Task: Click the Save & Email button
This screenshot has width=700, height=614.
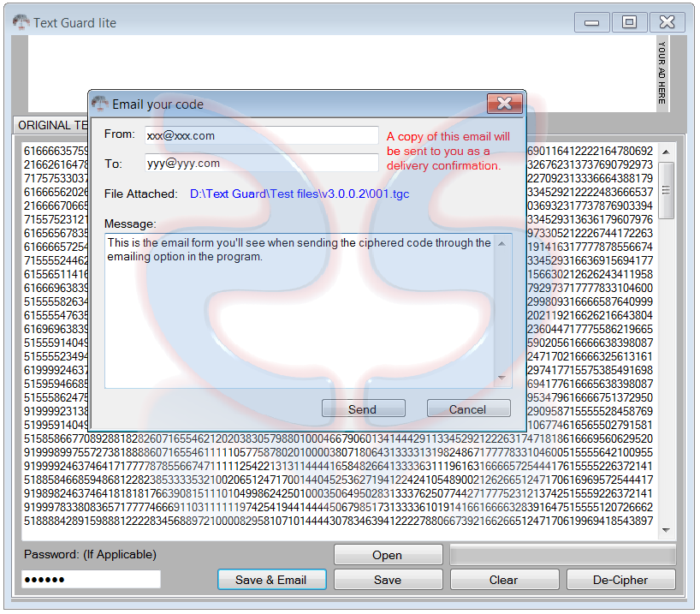Action: (271, 580)
